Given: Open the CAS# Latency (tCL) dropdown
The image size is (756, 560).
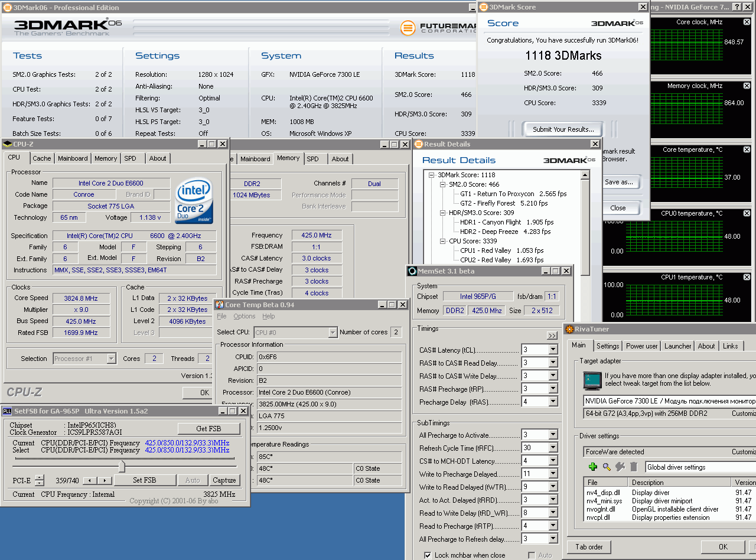Looking at the screenshot, I should (553, 350).
